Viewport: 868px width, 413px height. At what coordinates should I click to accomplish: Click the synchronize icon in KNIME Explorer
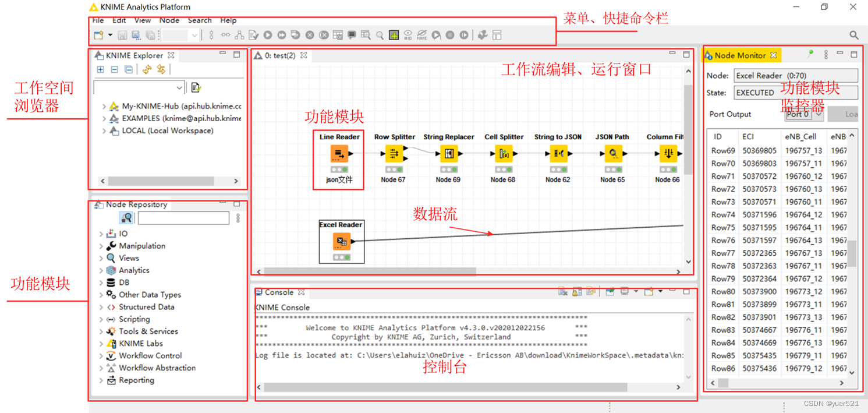pyautogui.click(x=161, y=69)
